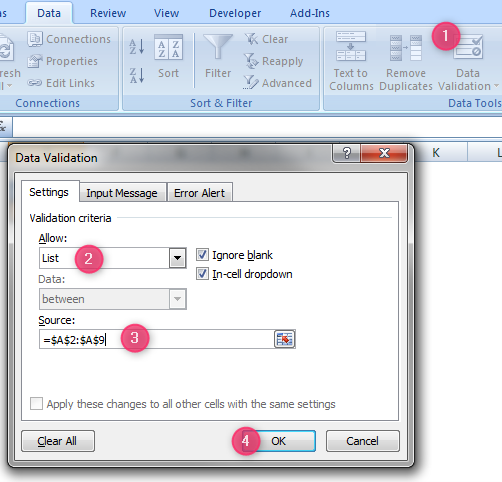Sort Z to A descending icon
Screen dimensions: 502x482
pos(137,75)
